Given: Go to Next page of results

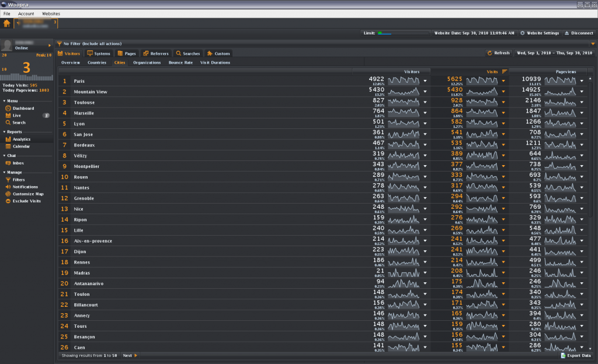Looking at the screenshot, I should point(130,356).
